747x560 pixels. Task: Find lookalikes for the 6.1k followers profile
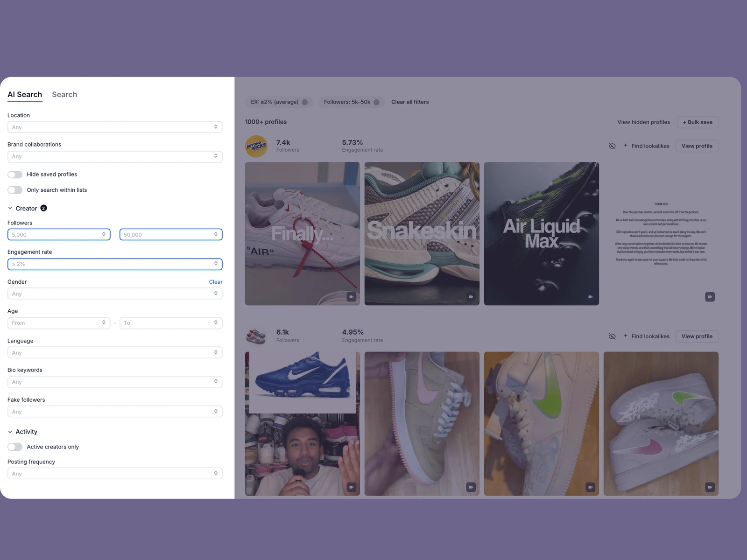point(646,336)
